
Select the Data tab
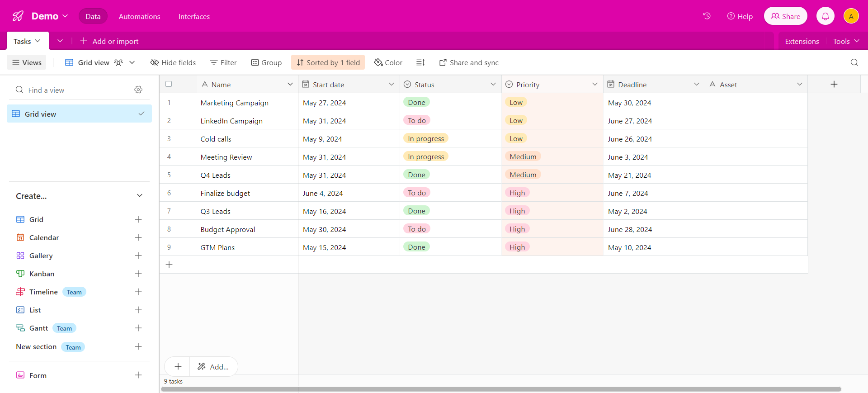click(x=93, y=16)
